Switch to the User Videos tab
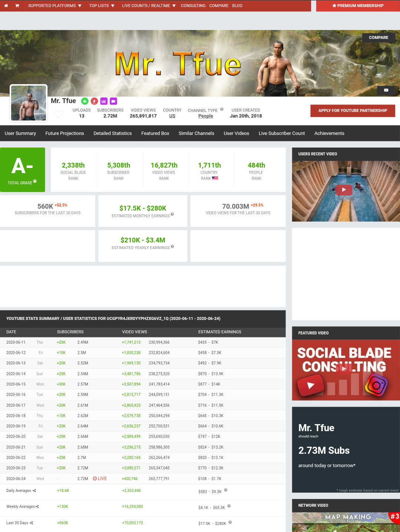Screen dimensions: 400x532 click(236, 133)
